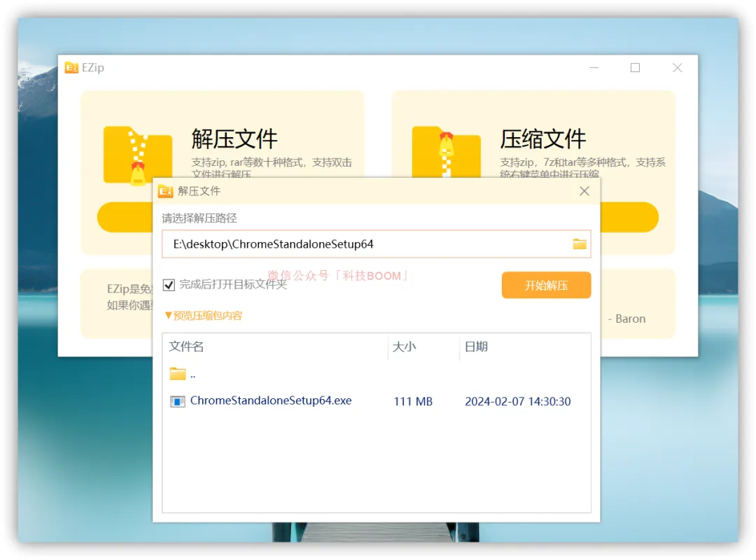
Task: Toggle the 完成后打开目标文件夹 checkbox
Action: [169, 285]
